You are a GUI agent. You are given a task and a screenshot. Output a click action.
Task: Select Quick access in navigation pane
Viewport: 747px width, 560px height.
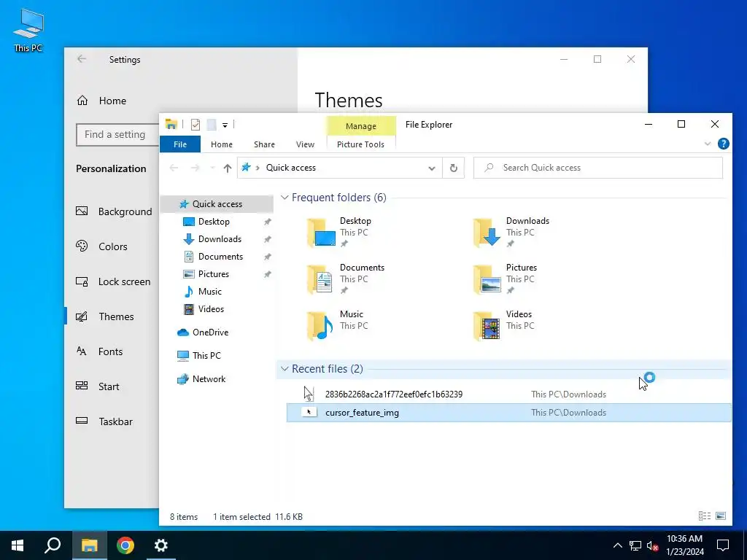click(217, 204)
